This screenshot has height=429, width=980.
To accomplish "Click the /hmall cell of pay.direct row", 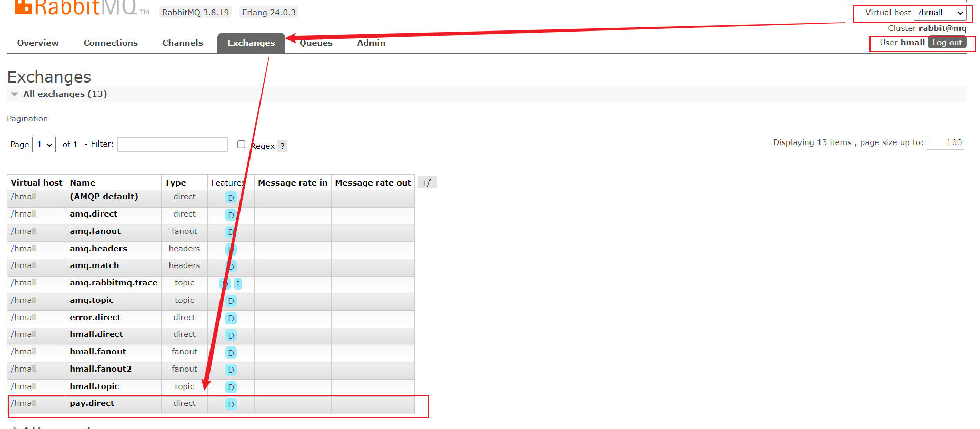I will coord(24,403).
